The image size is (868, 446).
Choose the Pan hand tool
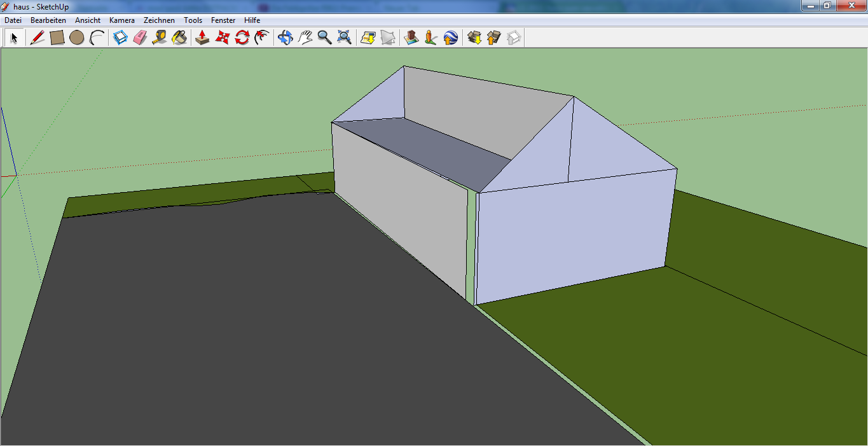[305, 38]
